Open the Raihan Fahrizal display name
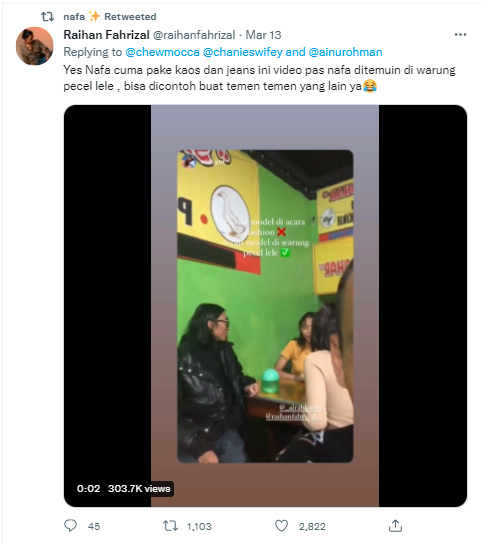The image size is (481, 543). tap(107, 35)
